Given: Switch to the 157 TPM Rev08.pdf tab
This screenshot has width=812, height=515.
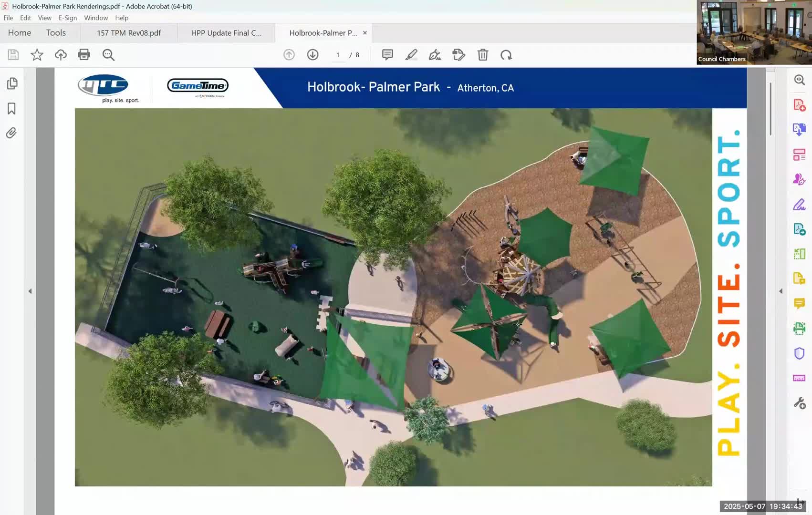Looking at the screenshot, I should [x=129, y=33].
